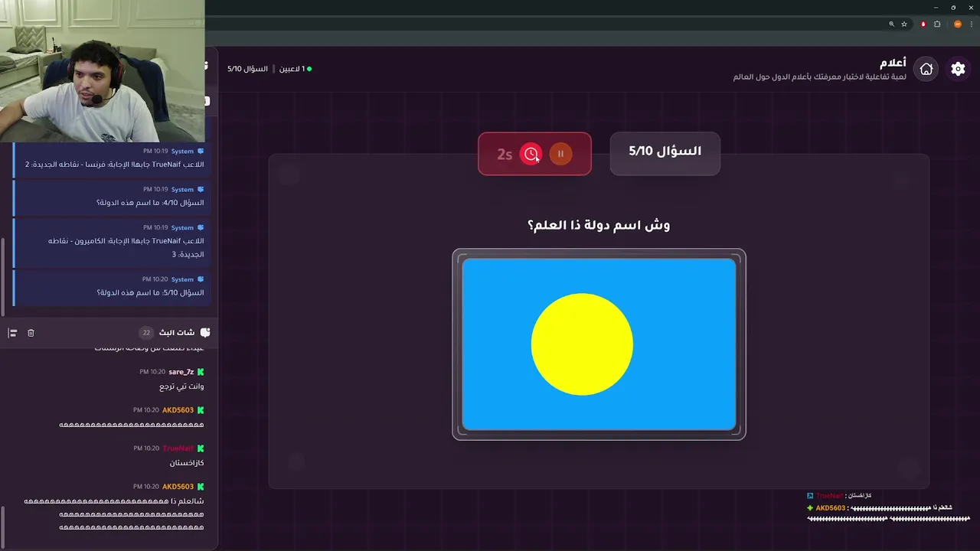Click the streamer webcam feed
The height and width of the screenshot is (551, 980).
pos(103,70)
